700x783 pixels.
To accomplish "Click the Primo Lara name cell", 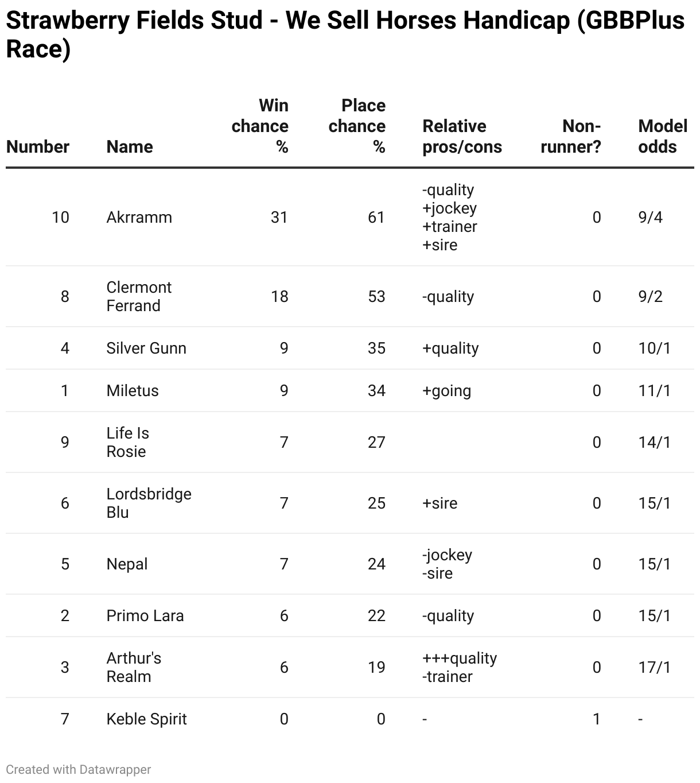I will (x=145, y=615).
